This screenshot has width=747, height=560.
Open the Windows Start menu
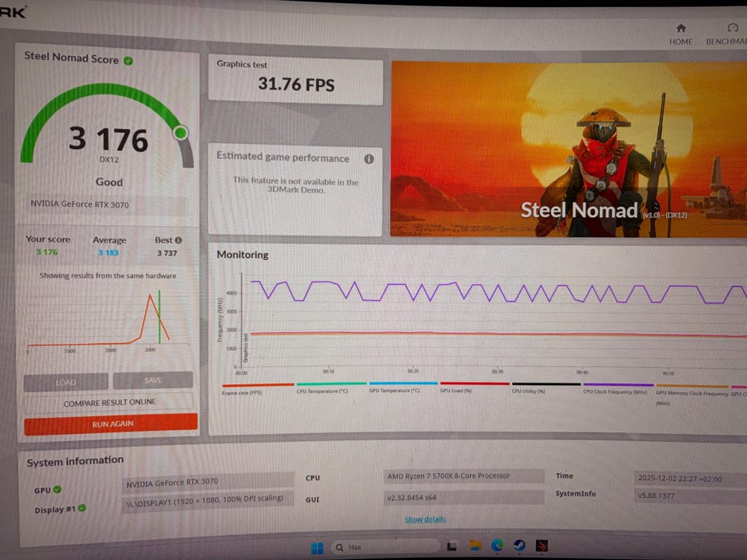tap(317, 548)
